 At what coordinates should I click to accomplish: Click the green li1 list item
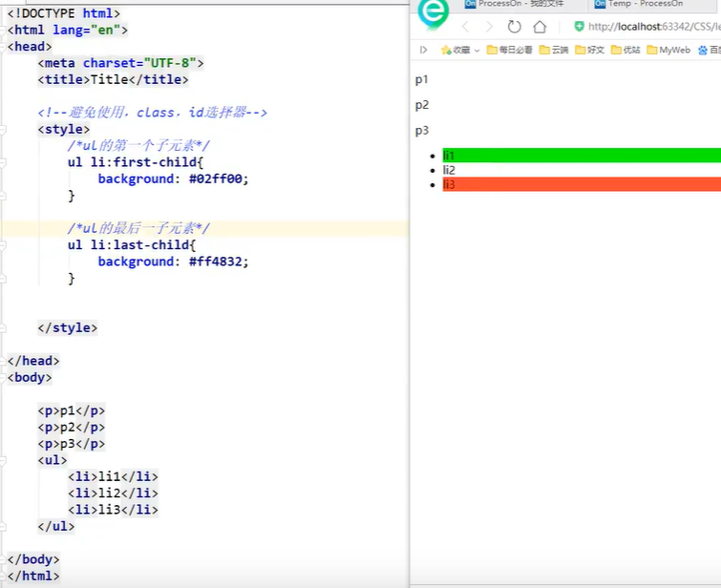coord(582,156)
